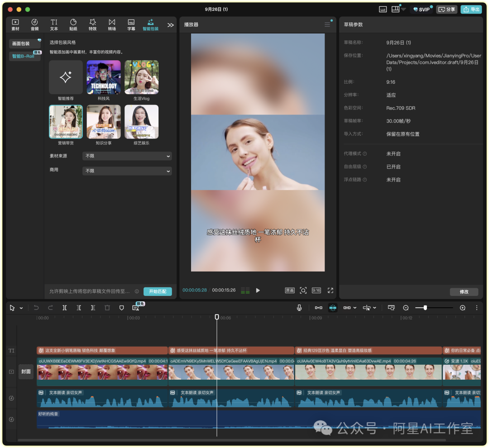
Task: Adjust the timeline zoom slider handle
Action: (x=425, y=308)
